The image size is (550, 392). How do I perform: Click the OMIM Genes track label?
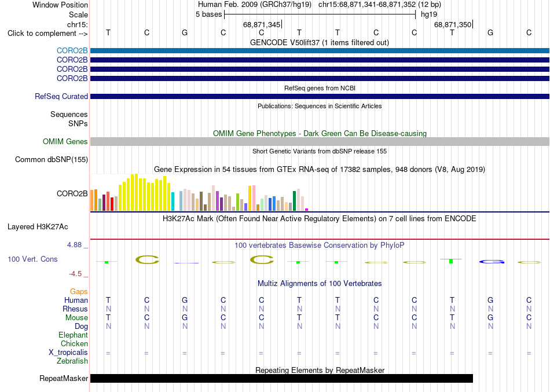click(65, 141)
